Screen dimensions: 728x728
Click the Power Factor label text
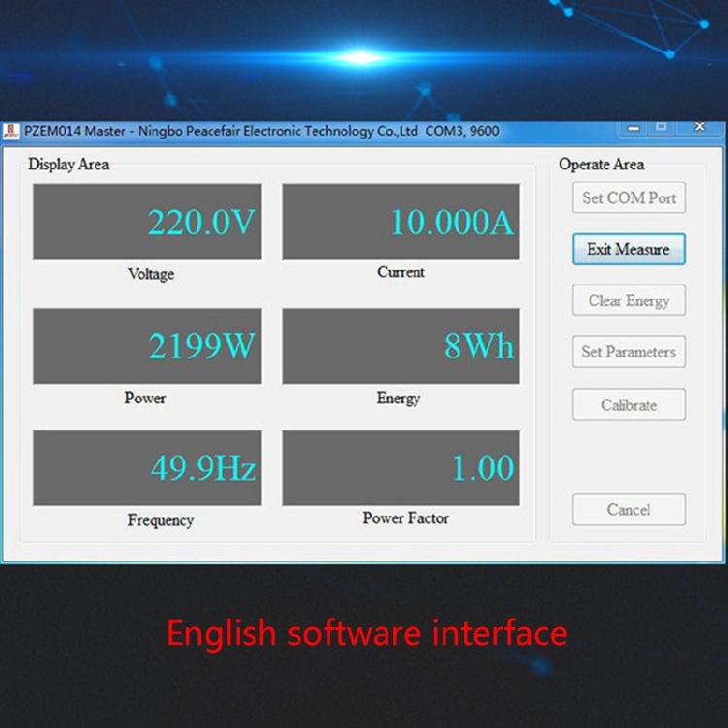click(406, 518)
